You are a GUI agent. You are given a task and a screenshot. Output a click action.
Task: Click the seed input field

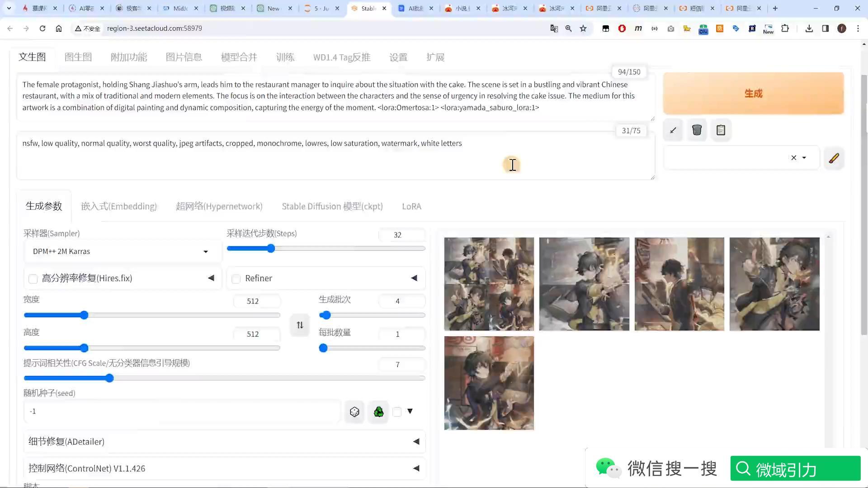click(182, 412)
